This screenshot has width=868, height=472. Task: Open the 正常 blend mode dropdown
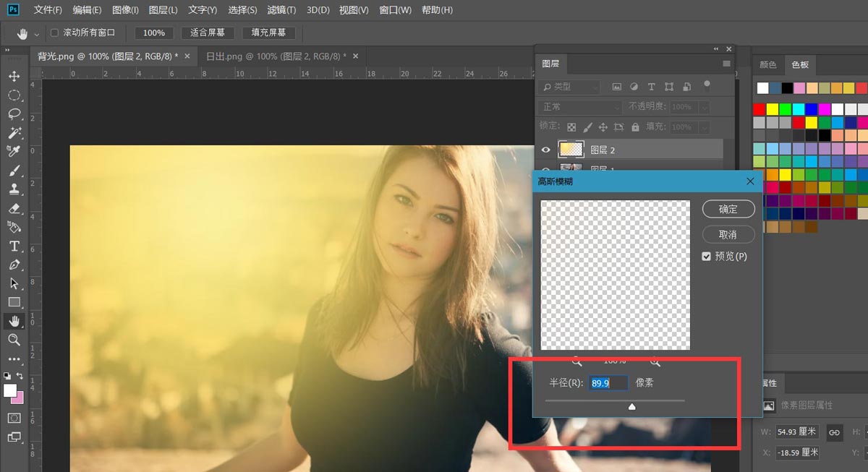pos(580,106)
